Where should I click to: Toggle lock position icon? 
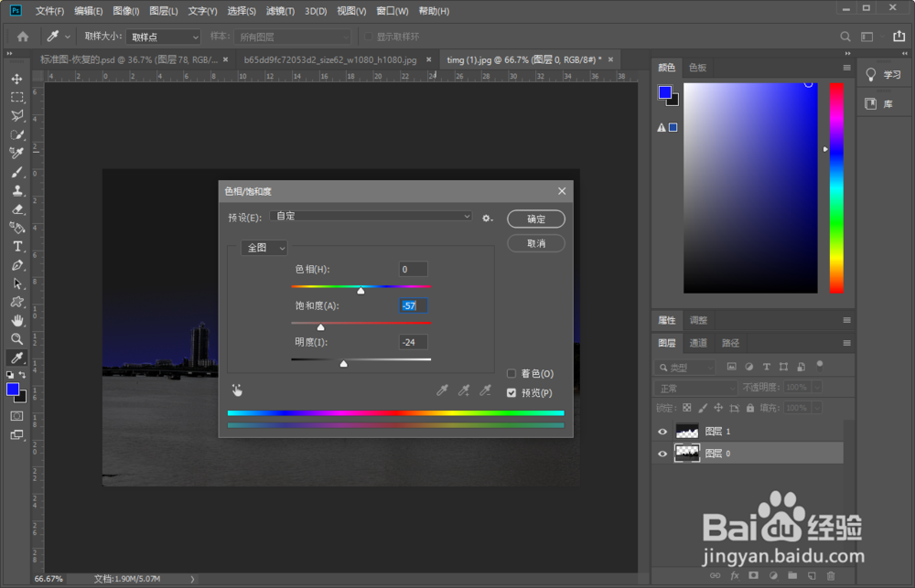pyautogui.click(x=718, y=408)
